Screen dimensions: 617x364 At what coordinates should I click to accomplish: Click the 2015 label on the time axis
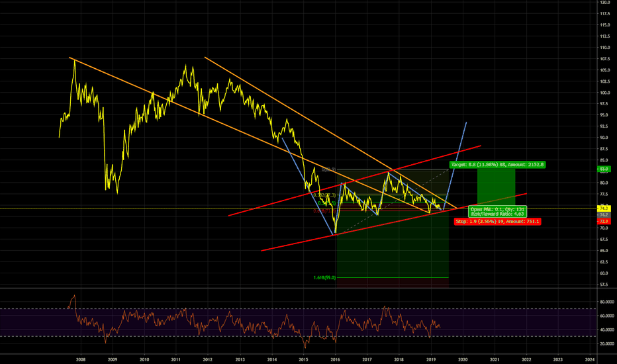tap(303, 359)
